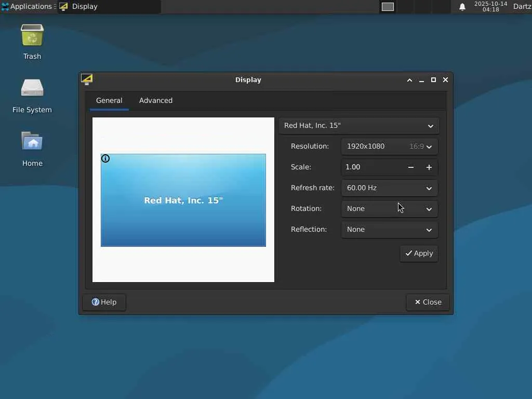Open the Reflection dropdown
532x399 pixels.
pyautogui.click(x=390, y=229)
